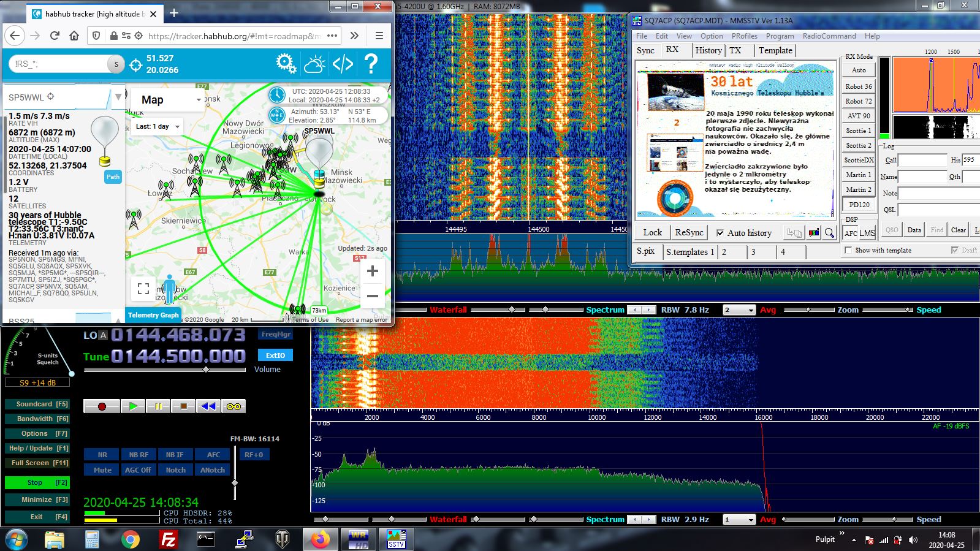980x551 pixels.
Task: Click the loop playback icon
Action: [234, 406]
